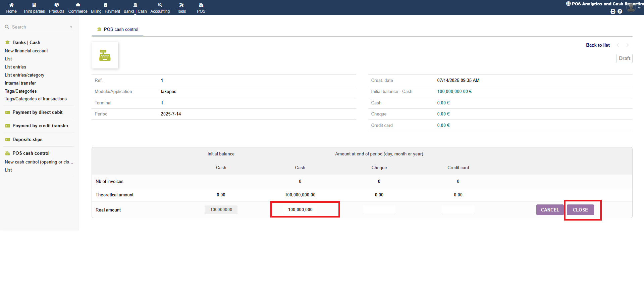Launch the POS module icon
644x285 pixels.
pyautogui.click(x=201, y=5)
